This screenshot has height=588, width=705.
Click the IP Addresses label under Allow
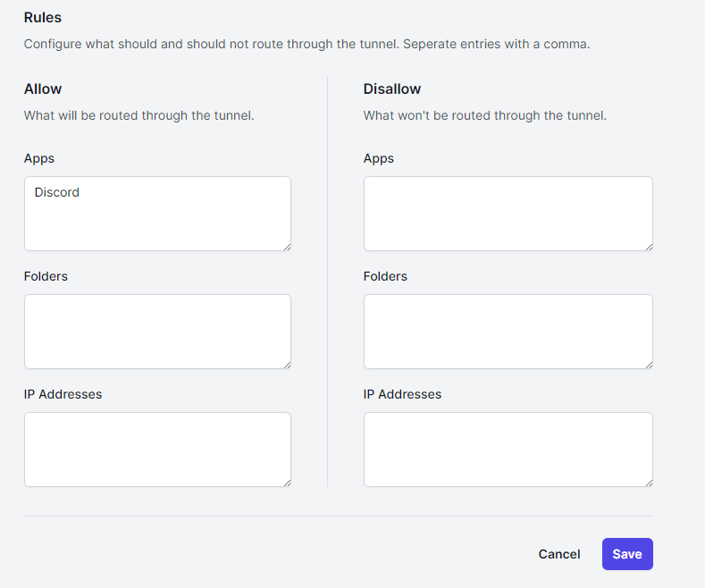click(63, 394)
